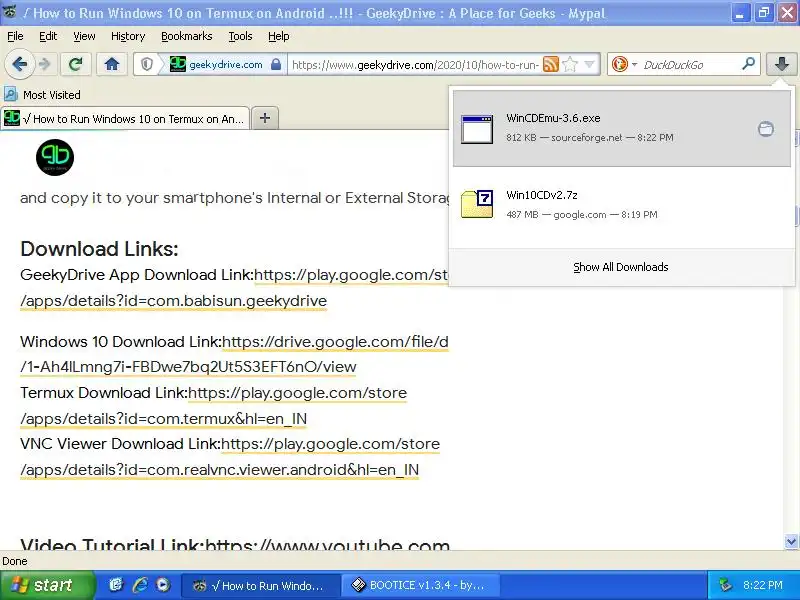
Task: Open the Edit menu
Action: click(x=48, y=36)
